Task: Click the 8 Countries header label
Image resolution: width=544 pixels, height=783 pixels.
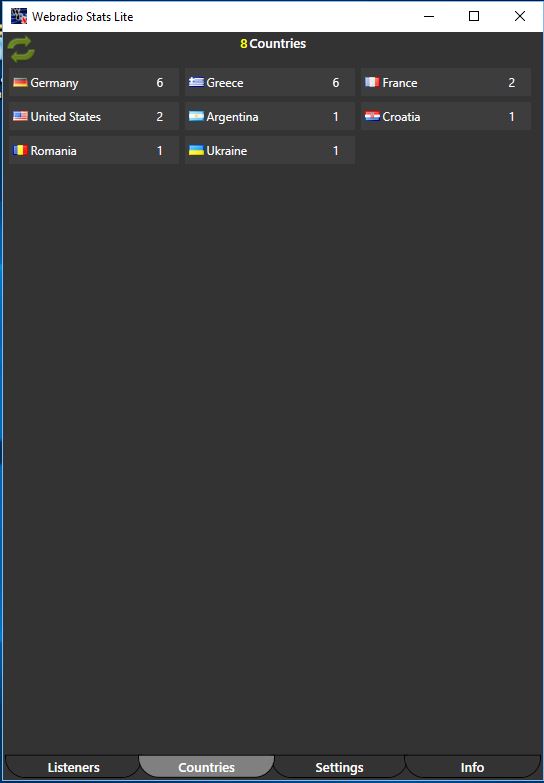Action: pyautogui.click(x=273, y=44)
